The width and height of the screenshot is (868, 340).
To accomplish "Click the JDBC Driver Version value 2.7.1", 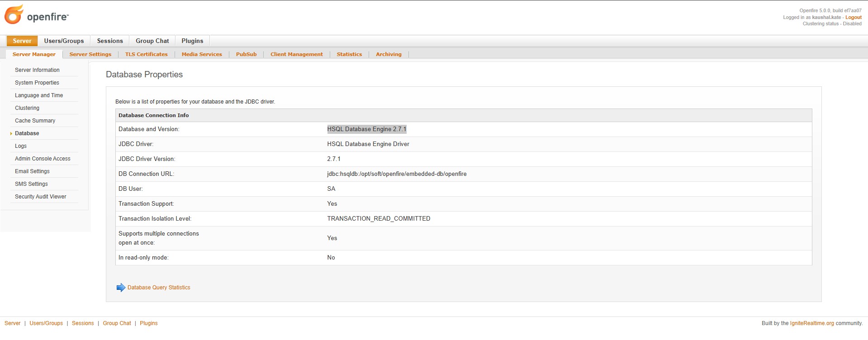I will click(x=334, y=159).
